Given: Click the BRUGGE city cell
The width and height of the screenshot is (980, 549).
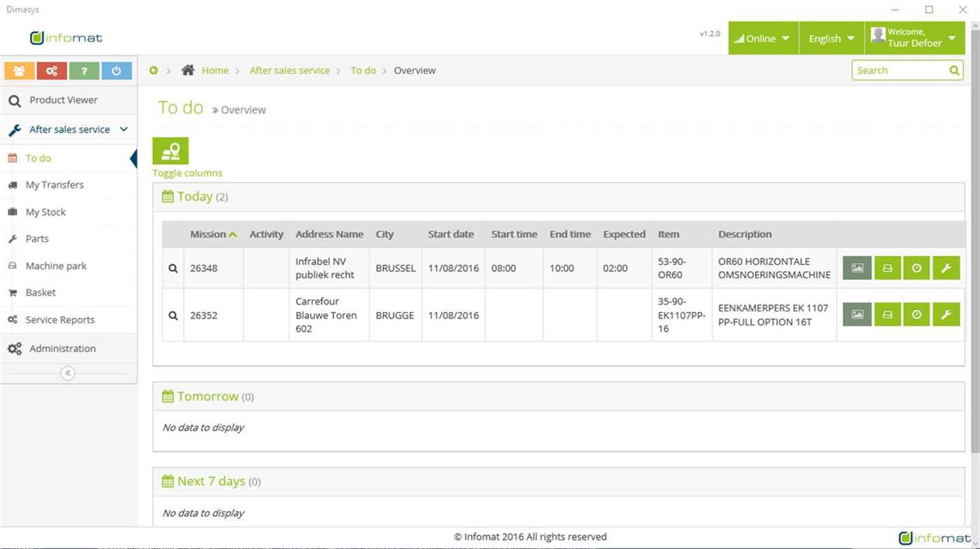Looking at the screenshot, I should tap(395, 315).
